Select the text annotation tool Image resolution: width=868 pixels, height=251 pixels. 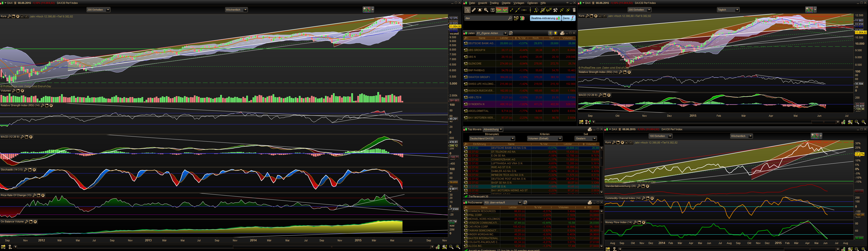pos(492,10)
